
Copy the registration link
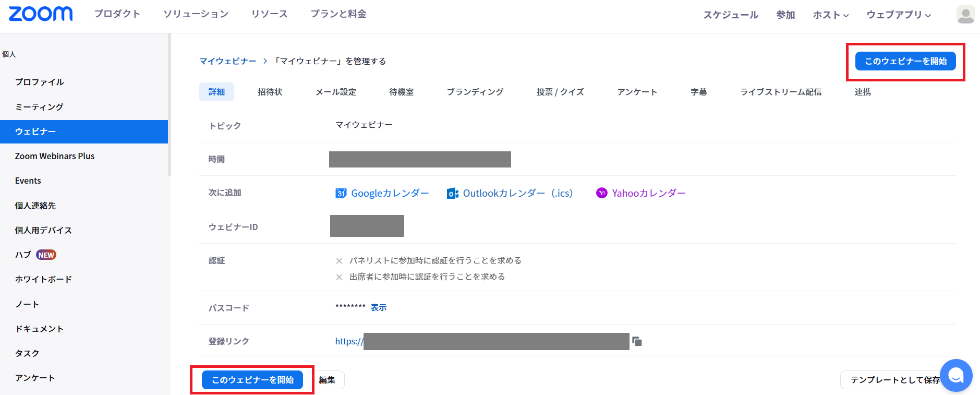637,341
